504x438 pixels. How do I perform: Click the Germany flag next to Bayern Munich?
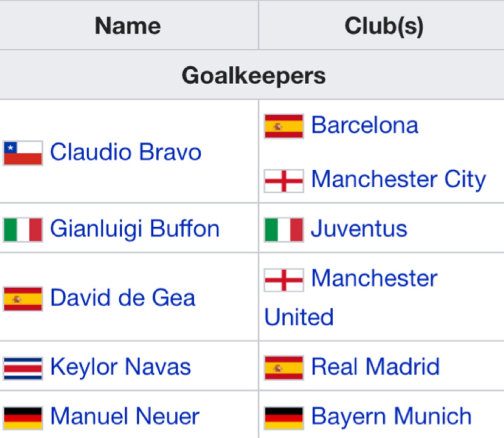point(283,418)
